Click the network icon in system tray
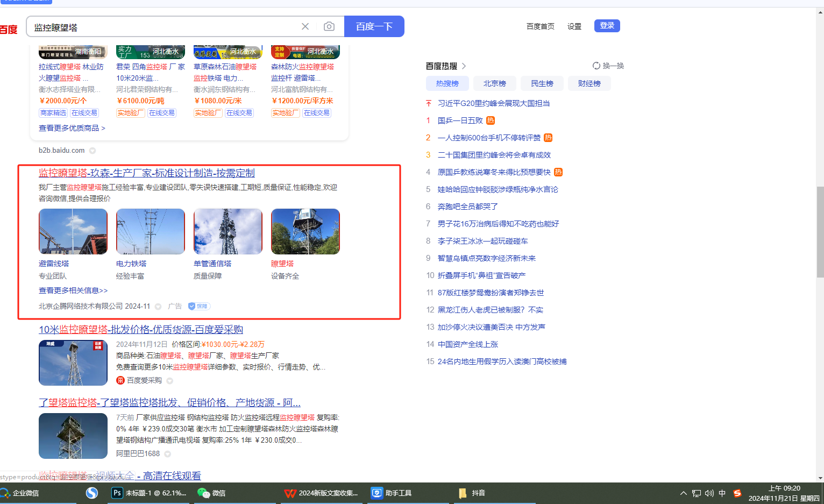This screenshot has width=824, height=504. [x=697, y=493]
